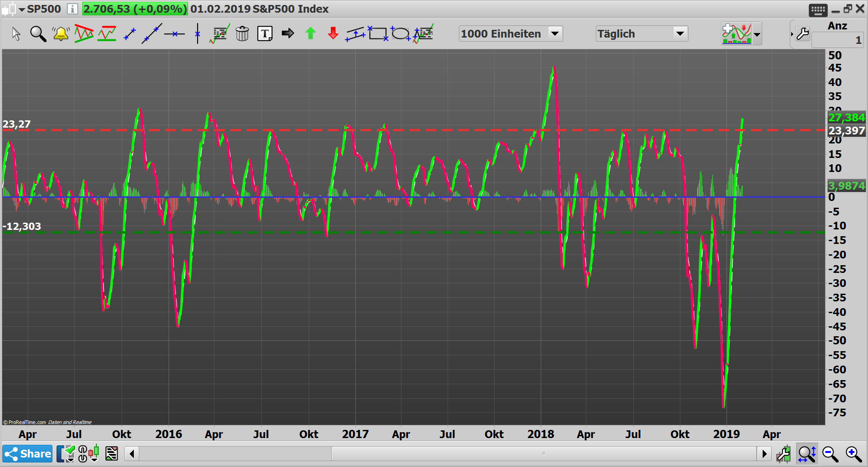The image size is (868, 467).
Task: Select the ellipse drawing tool
Action: 401,33
